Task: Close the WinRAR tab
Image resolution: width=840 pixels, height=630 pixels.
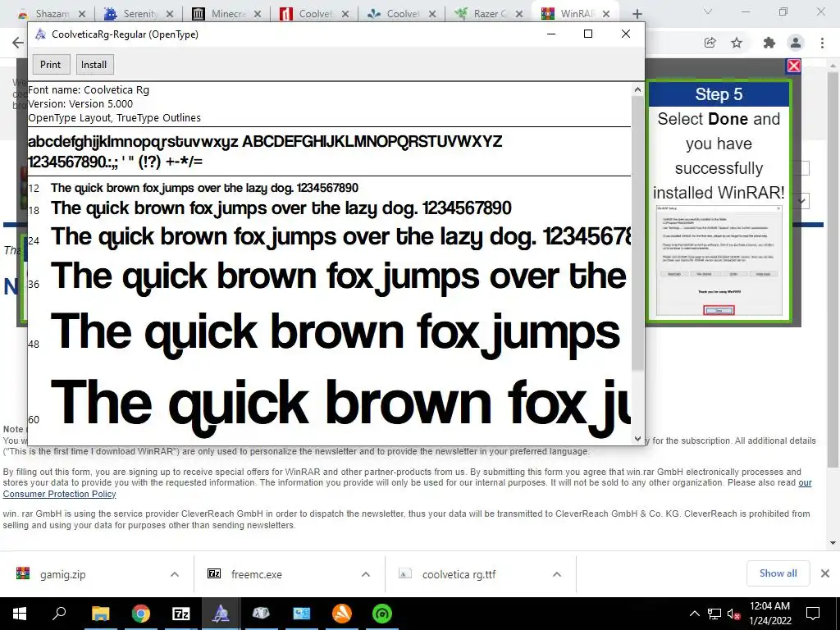Action: (606, 14)
